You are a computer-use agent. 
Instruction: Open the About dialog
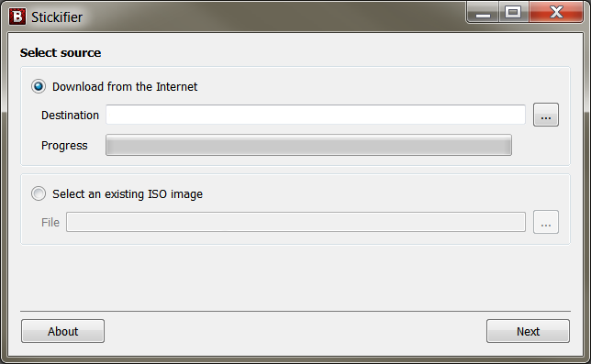coord(63,331)
